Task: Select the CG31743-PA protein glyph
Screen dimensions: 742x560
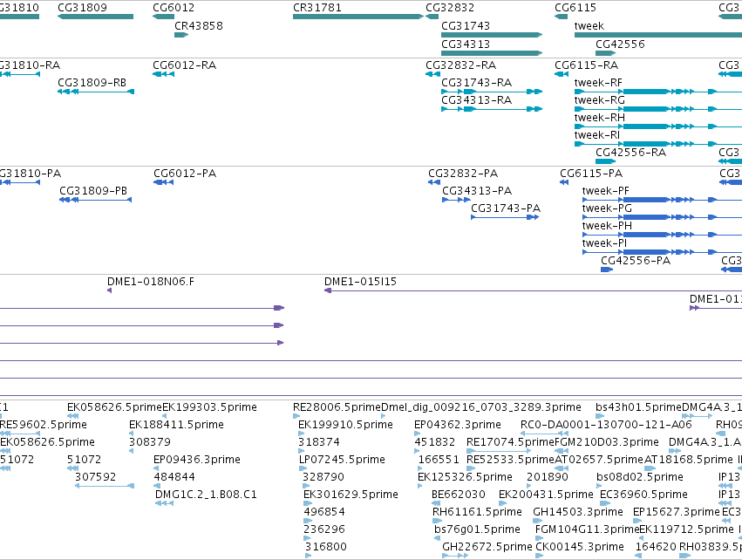Action: [505, 217]
